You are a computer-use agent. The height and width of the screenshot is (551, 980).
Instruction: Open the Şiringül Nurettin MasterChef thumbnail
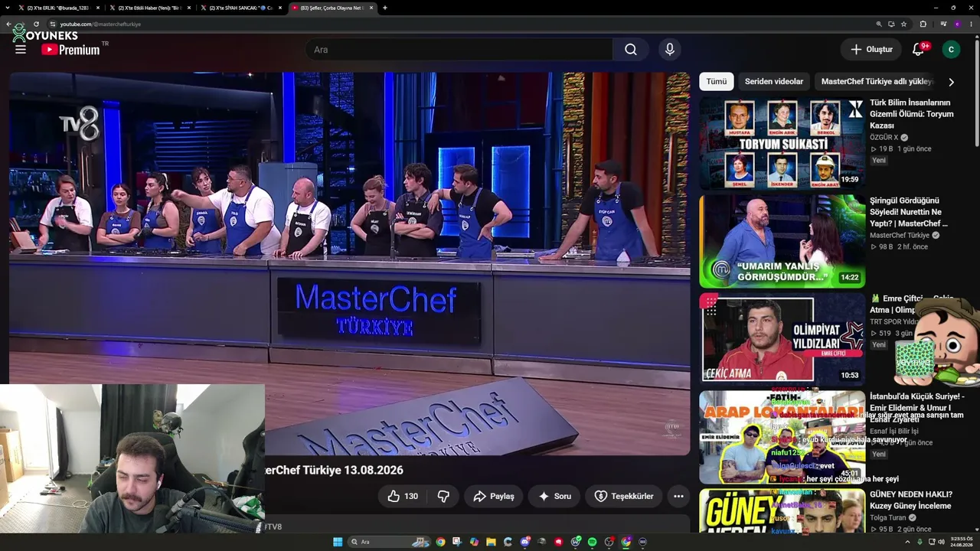782,241
